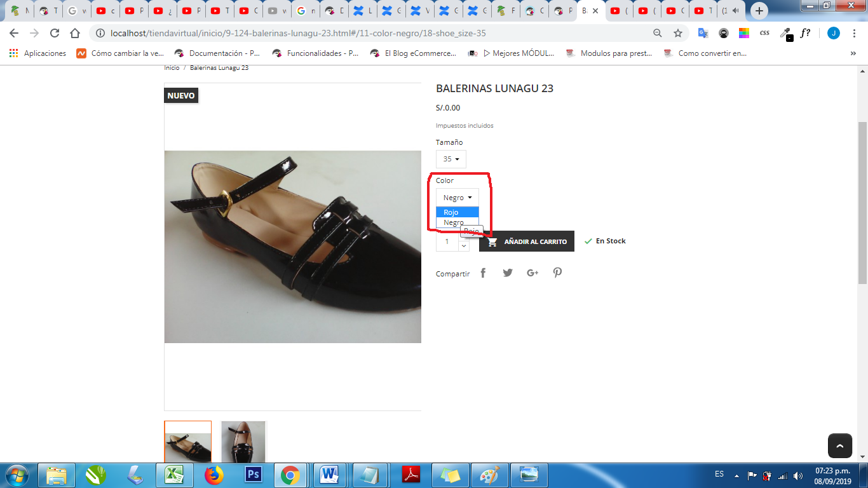Share the product on Facebook
Viewport: 868px width, 488px height.
click(x=483, y=273)
